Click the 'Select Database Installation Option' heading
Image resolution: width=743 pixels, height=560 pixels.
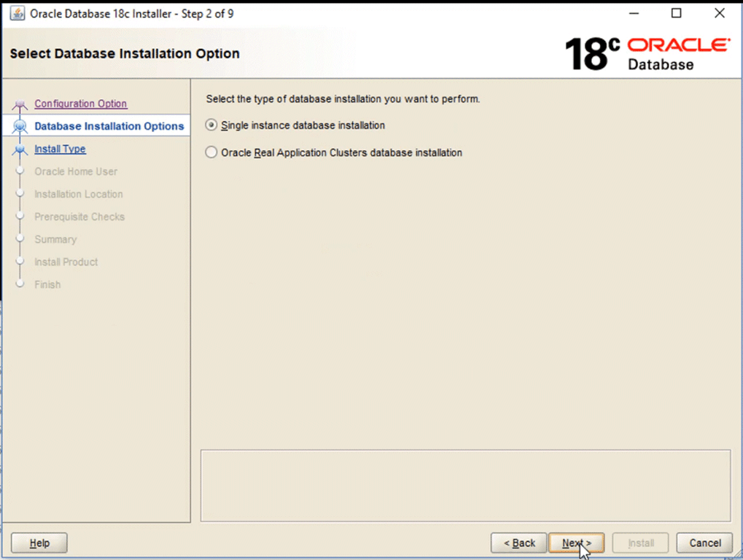[x=125, y=53]
